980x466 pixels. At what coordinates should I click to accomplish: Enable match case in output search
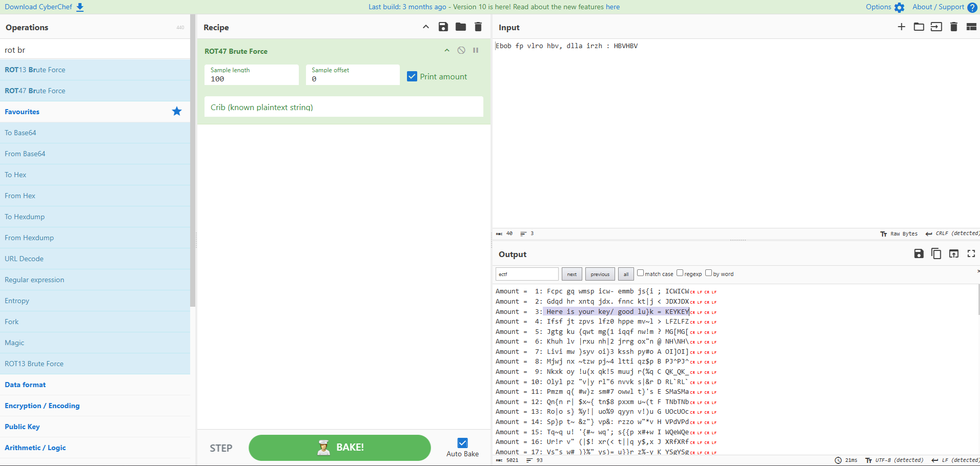click(x=640, y=273)
